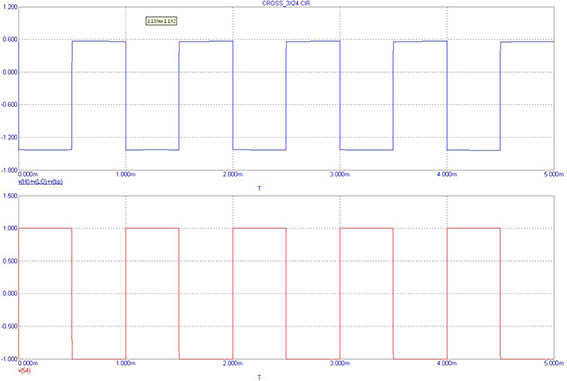Click the T axis title below the red plot
Screen dimensions: 567x381
(259, 377)
